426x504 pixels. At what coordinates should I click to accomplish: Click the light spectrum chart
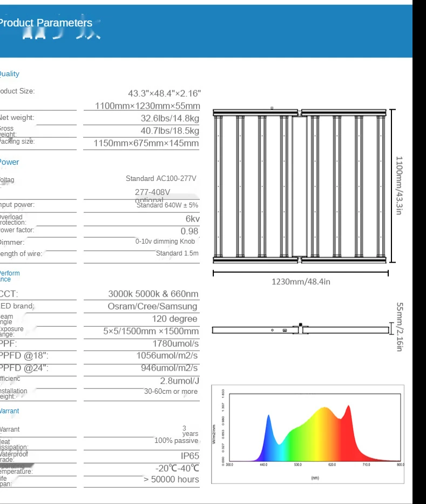[308, 434]
